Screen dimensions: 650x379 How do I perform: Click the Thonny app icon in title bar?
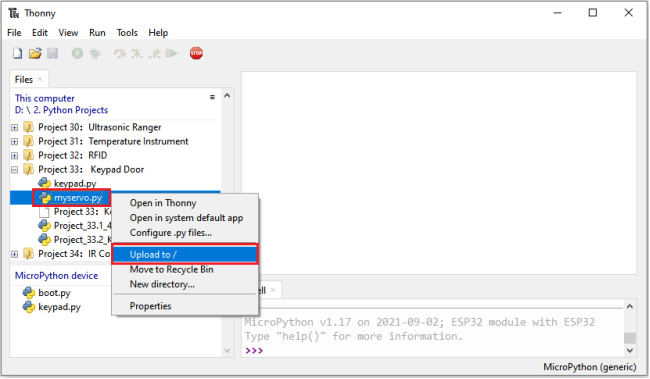click(x=14, y=13)
